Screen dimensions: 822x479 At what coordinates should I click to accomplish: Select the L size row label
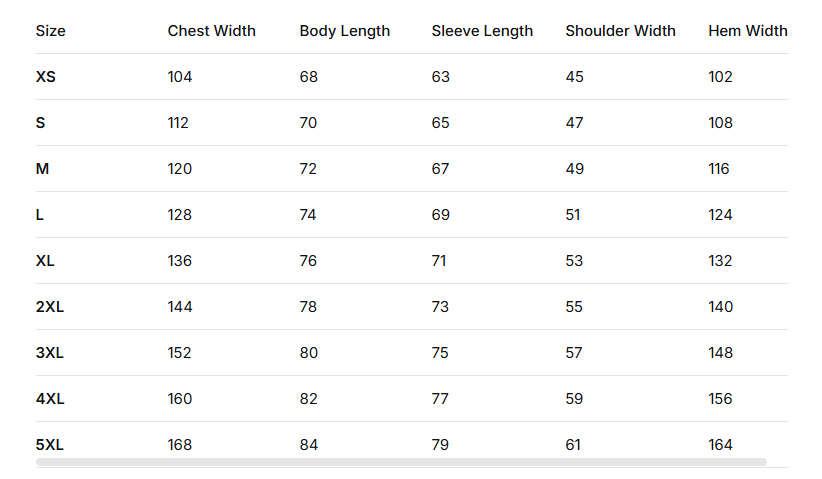click(x=41, y=215)
